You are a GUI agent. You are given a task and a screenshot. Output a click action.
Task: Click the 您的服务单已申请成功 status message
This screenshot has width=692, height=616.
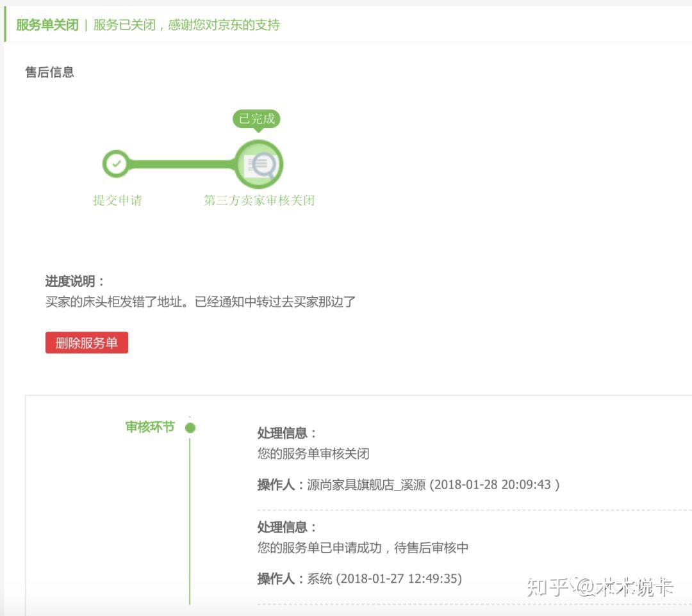coord(363,547)
